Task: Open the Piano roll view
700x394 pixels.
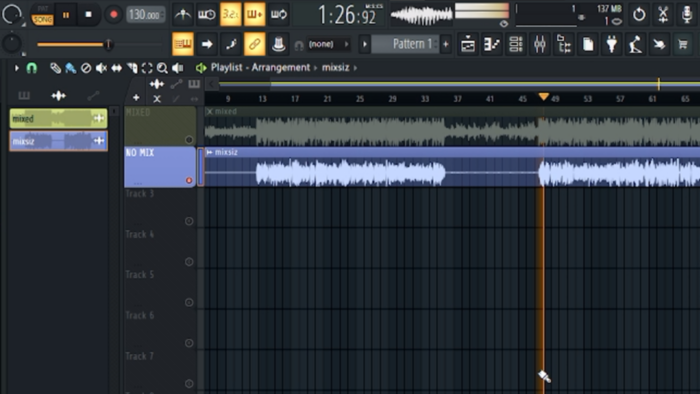Action: point(492,44)
